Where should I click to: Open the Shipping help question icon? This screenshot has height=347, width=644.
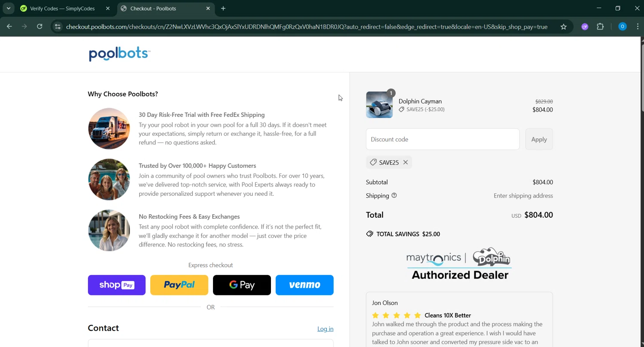pos(394,195)
